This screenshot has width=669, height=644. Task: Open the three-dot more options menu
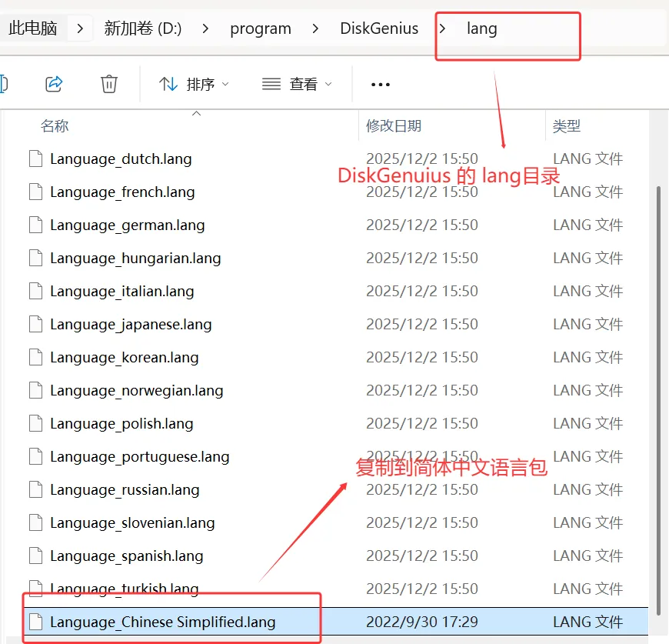tap(380, 85)
